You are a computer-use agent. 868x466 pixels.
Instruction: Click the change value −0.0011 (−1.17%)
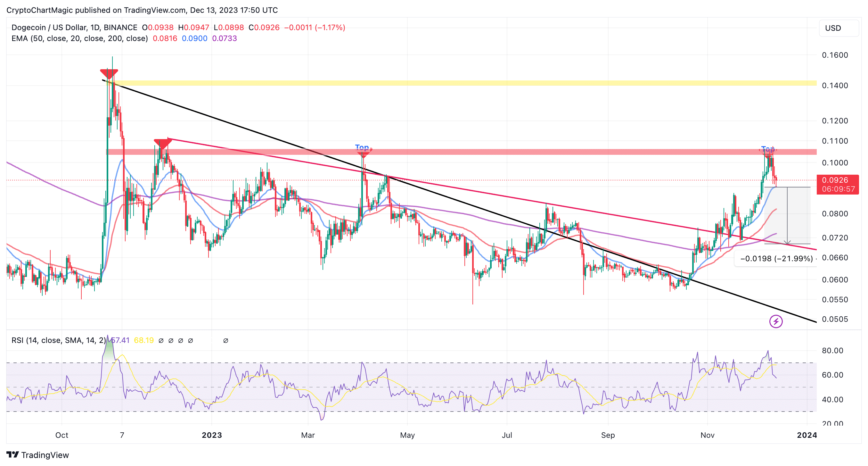click(x=315, y=27)
